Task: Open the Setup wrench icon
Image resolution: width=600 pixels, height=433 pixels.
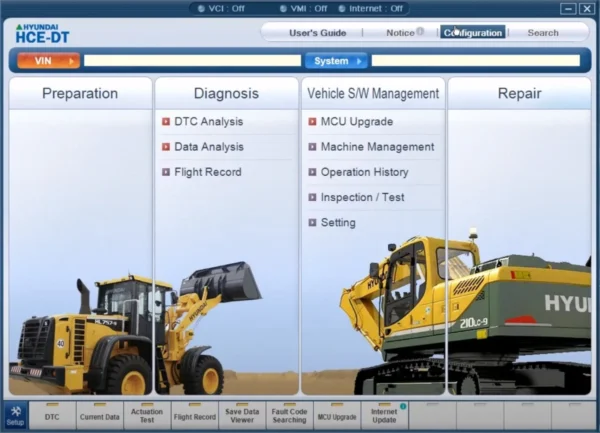Action: point(15,416)
